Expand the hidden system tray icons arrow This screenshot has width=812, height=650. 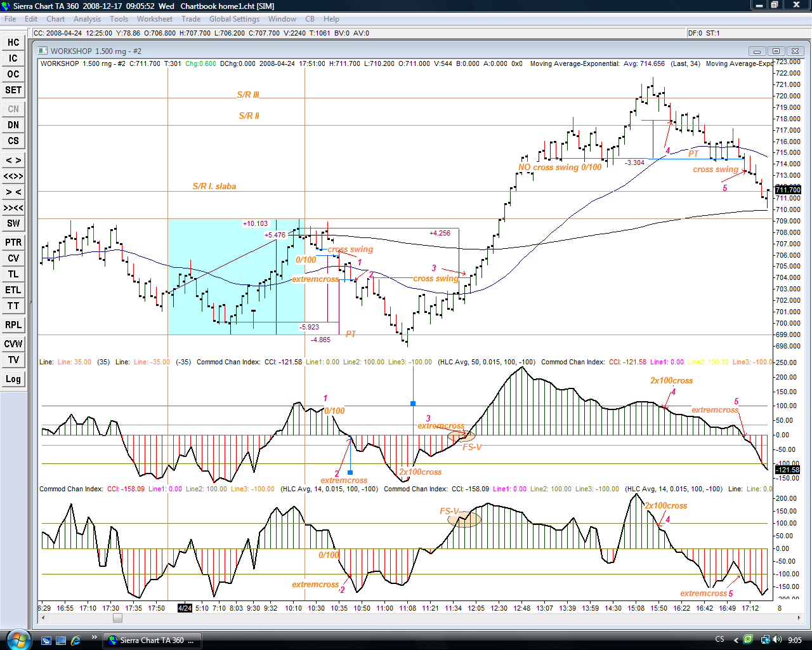pos(736,640)
